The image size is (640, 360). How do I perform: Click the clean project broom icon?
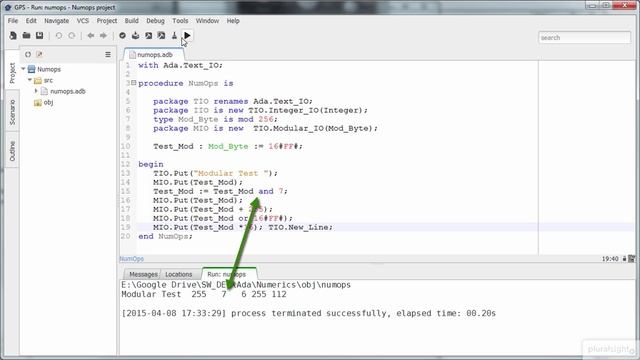point(174,36)
